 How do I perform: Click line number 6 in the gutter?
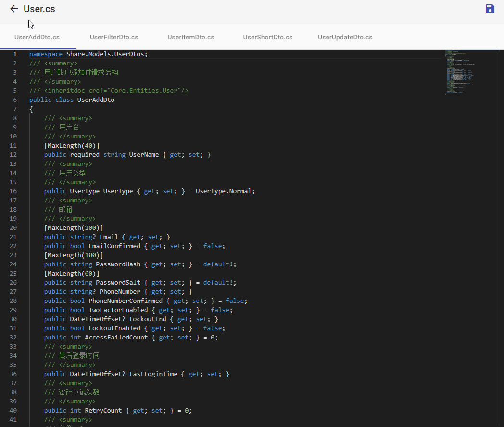(15, 100)
